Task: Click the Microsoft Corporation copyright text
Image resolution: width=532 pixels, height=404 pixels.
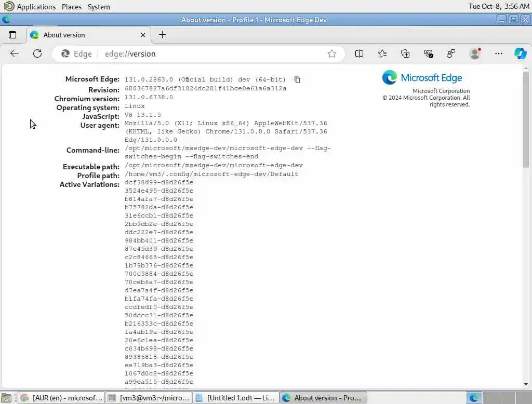Action: 426,98
